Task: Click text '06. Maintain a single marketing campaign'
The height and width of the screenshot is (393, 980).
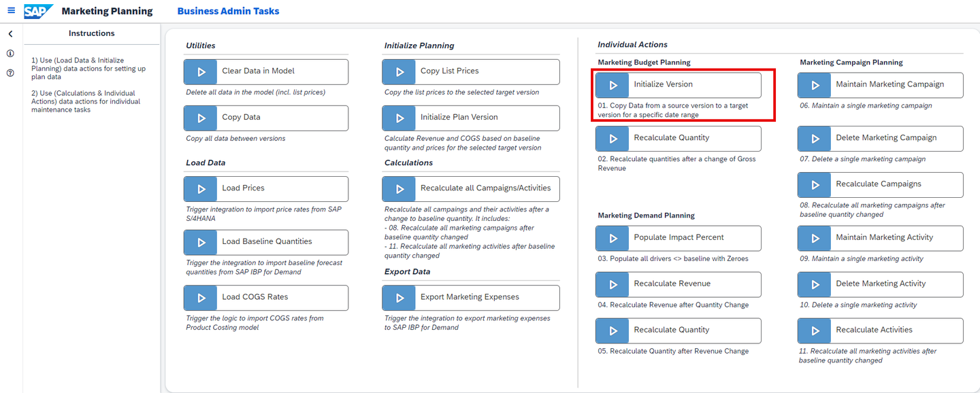Action: click(x=866, y=105)
